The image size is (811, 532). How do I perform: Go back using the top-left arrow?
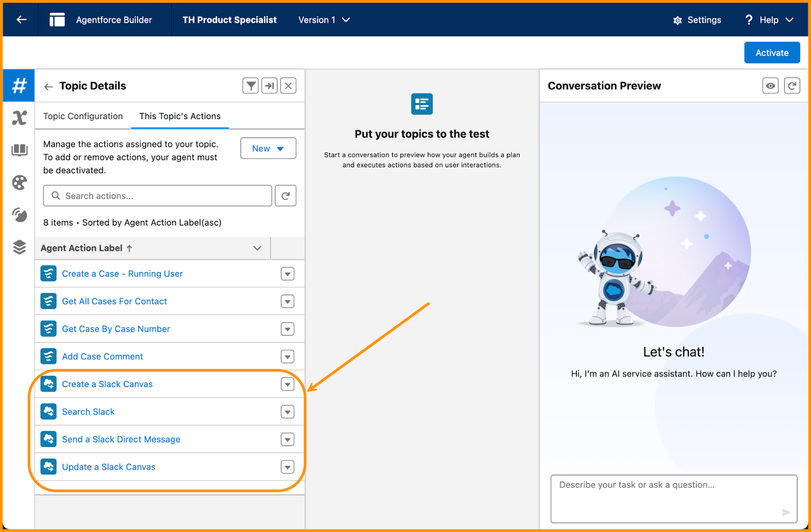point(21,20)
